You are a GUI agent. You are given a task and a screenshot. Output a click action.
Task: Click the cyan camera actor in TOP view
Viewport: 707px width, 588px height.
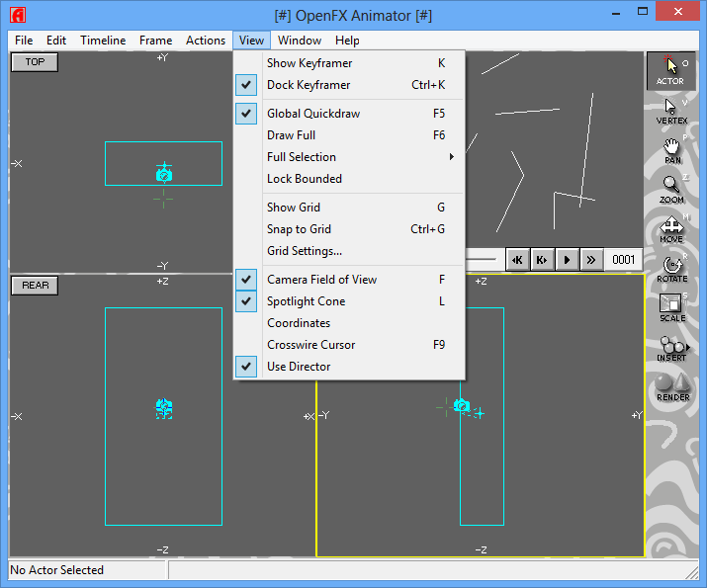[164, 174]
